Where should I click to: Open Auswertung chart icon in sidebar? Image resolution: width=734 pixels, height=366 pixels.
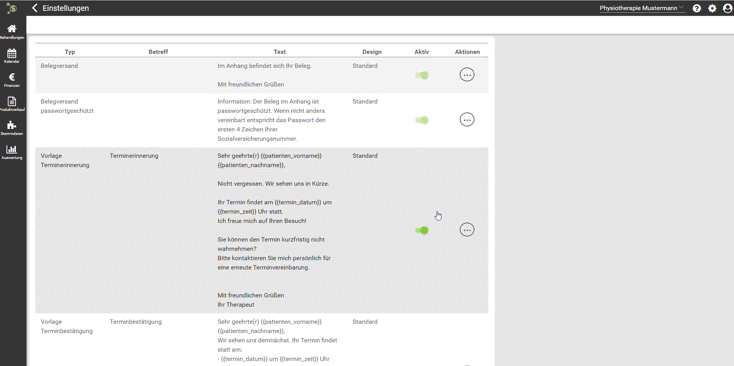[x=12, y=152]
